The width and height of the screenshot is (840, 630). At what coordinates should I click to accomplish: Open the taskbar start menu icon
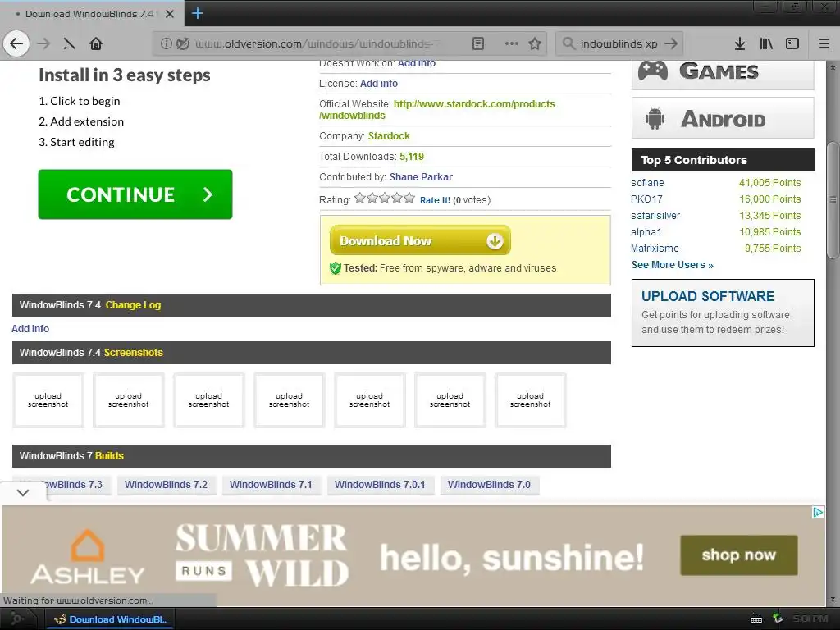click(x=16, y=619)
